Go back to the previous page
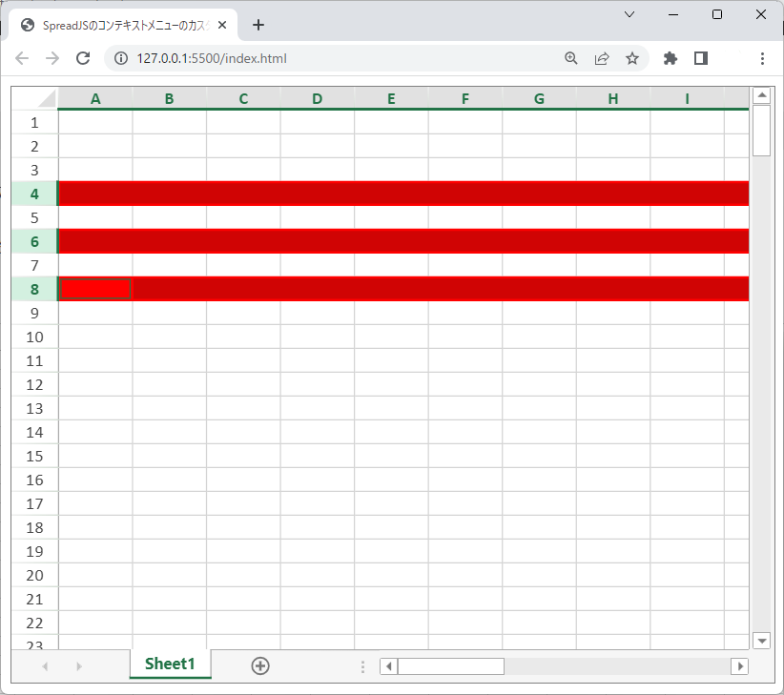 point(22,58)
